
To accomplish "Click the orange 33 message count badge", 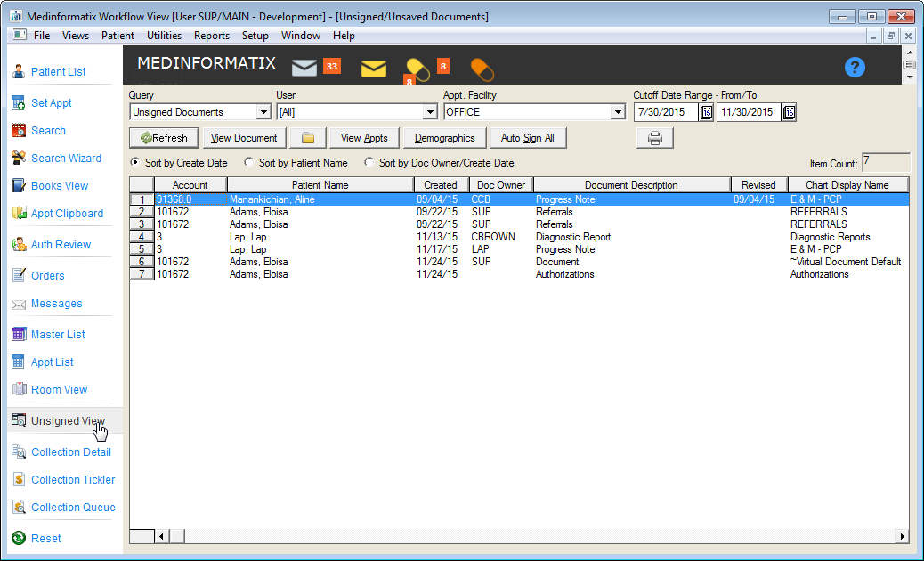I will [332, 66].
